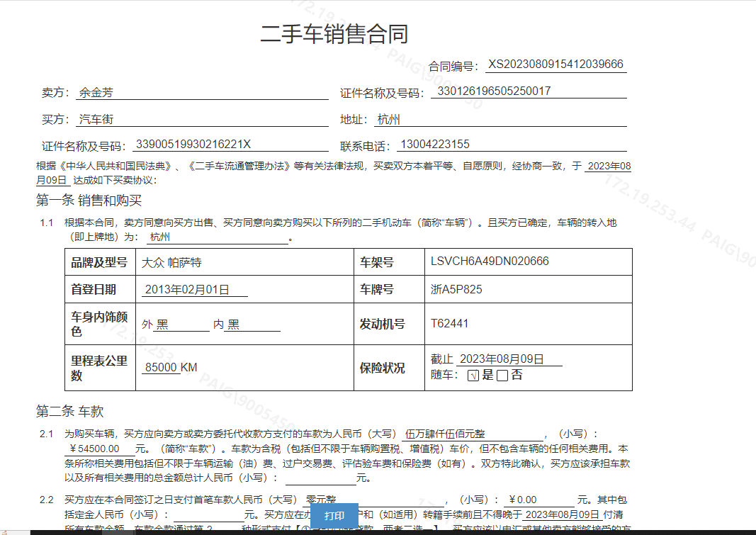Click brand and model value 大众 帕萨特
Viewport: 756px width, 535px height.
coord(171,263)
